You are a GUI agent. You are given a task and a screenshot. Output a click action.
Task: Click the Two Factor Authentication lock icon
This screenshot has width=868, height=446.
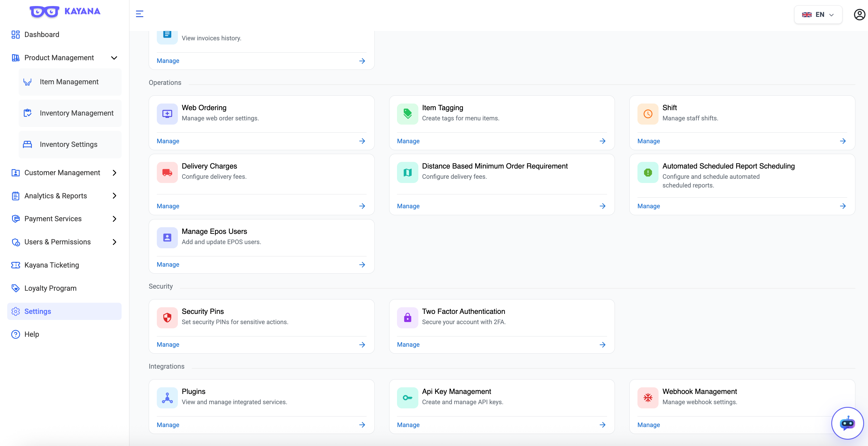point(408,318)
